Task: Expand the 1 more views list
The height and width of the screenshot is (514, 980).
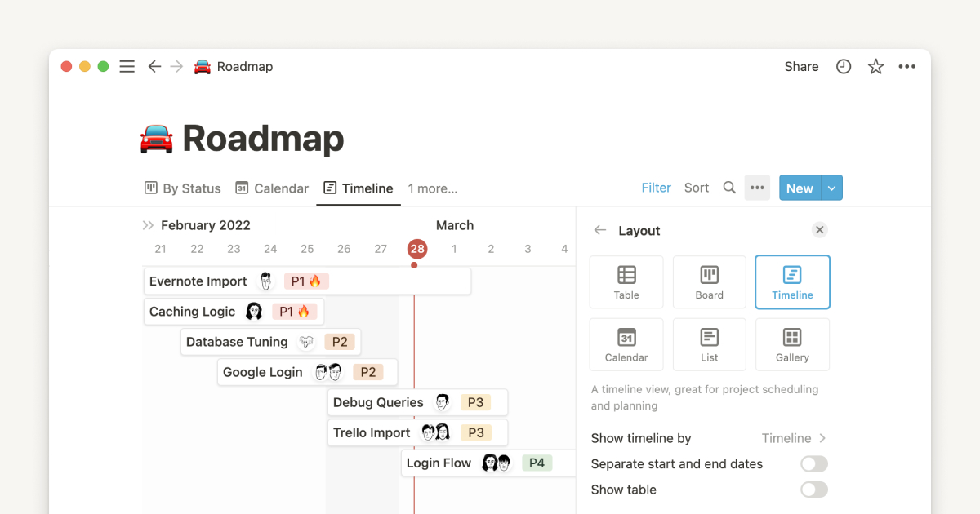Action: coord(432,188)
